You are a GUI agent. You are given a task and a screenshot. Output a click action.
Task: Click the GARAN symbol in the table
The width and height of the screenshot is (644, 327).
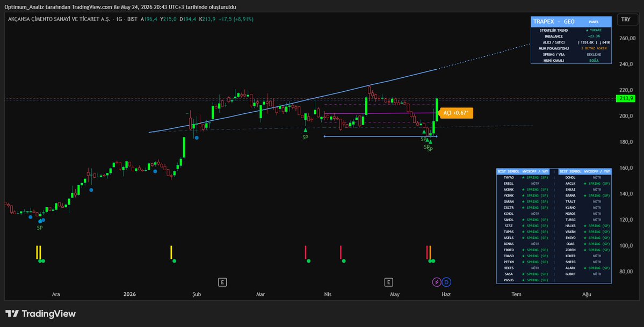point(509,202)
